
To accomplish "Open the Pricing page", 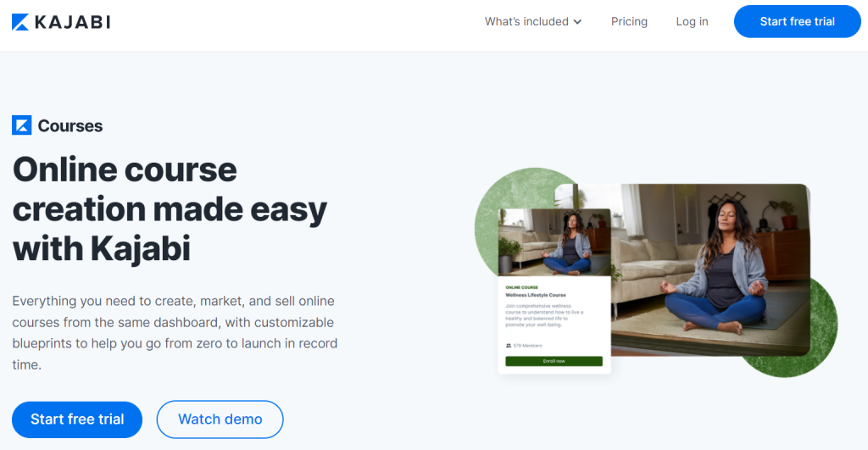I will (629, 21).
